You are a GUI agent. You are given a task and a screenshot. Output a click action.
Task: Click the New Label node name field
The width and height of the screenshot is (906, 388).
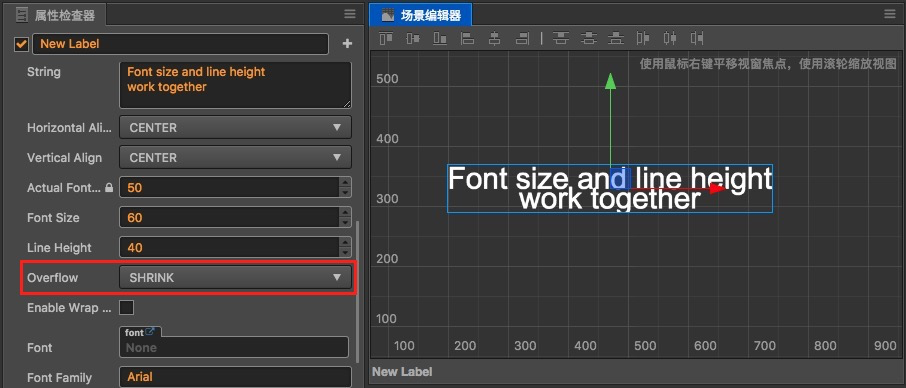[180, 44]
